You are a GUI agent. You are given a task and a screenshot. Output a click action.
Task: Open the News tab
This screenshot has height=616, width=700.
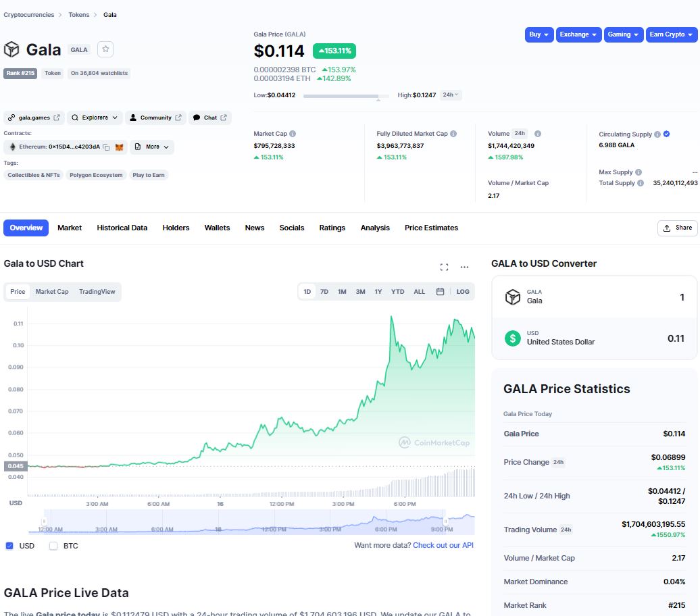[255, 228]
